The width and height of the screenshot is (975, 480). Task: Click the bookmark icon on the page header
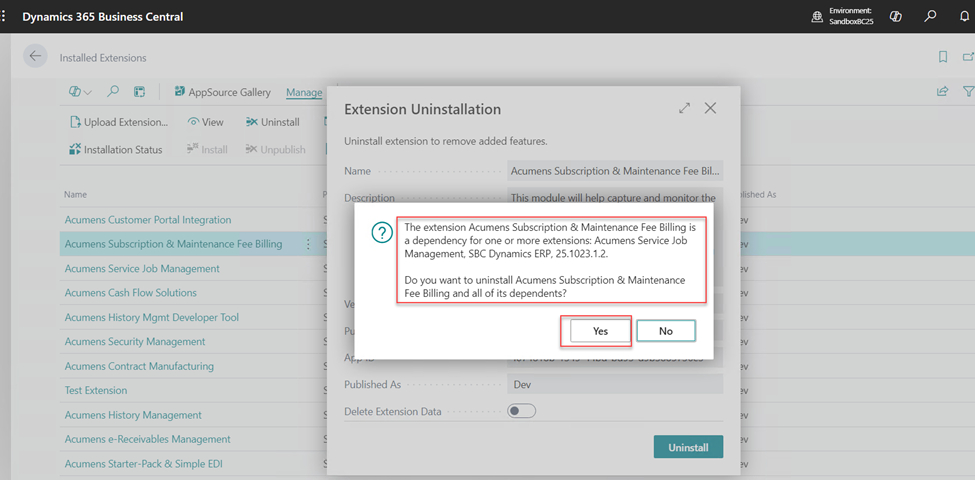943,57
